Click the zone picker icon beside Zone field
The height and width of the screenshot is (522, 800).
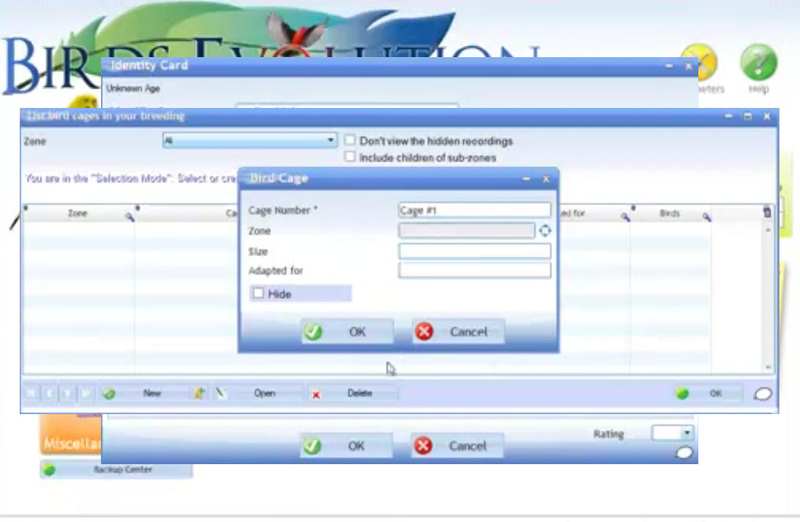[545, 231]
